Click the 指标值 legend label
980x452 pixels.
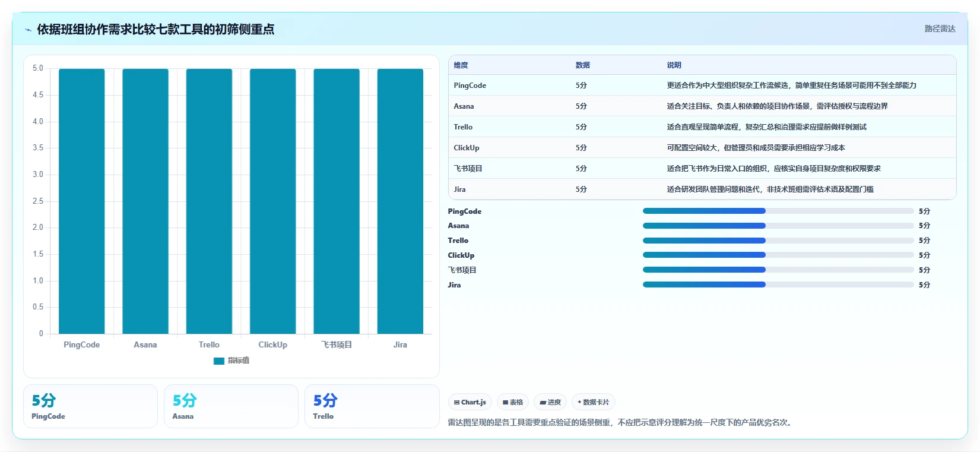click(x=239, y=361)
